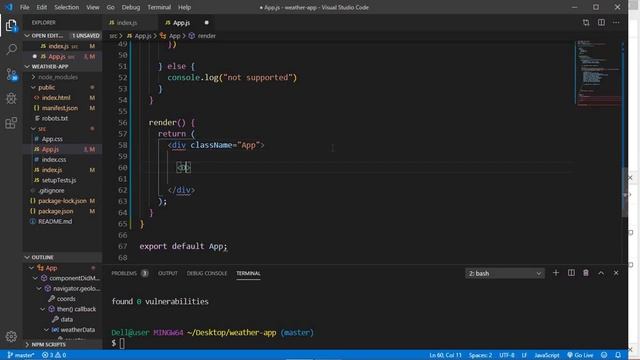Viewport: 640px width, 360px height.
Task: Open package.json in the file tree
Action: (x=56, y=211)
